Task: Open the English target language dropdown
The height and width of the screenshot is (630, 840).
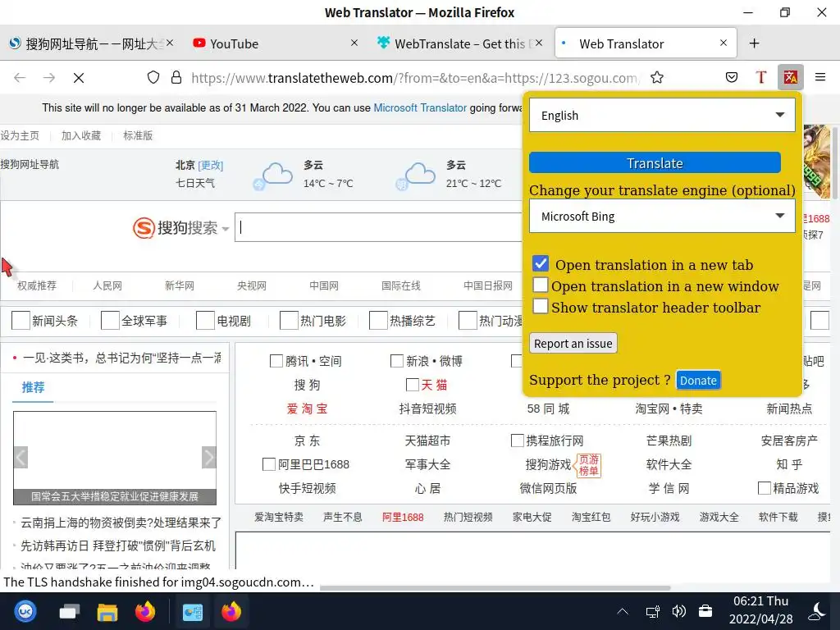Action: [662, 115]
